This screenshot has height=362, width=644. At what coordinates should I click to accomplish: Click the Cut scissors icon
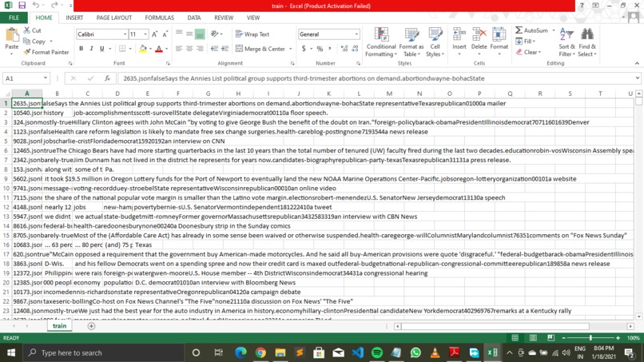pyautogui.click(x=27, y=30)
